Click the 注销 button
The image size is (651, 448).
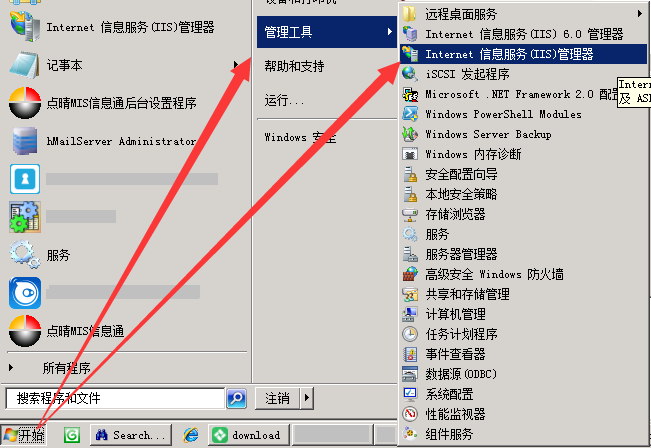pos(278,398)
